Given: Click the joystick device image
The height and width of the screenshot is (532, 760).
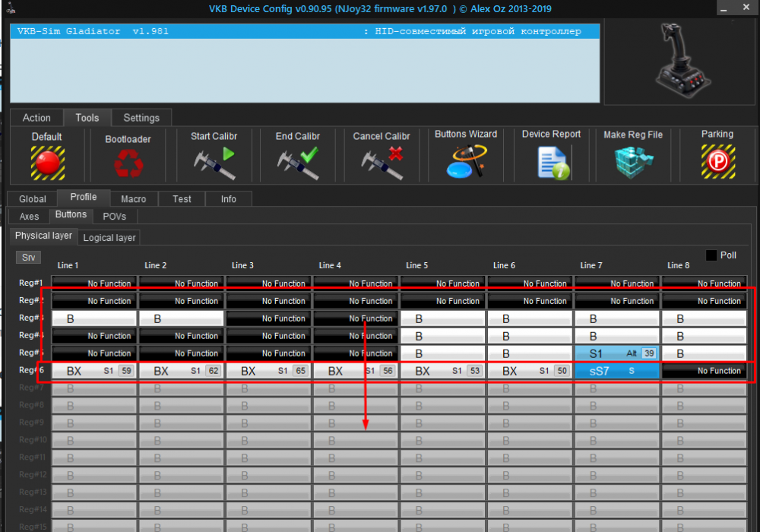Looking at the screenshot, I should (x=682, y=61).
